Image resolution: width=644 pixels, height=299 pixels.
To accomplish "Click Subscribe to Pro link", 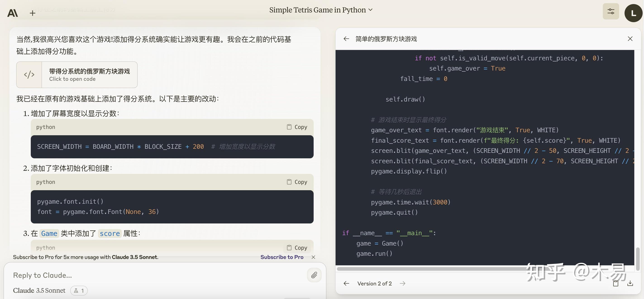I will pos(282,257).
